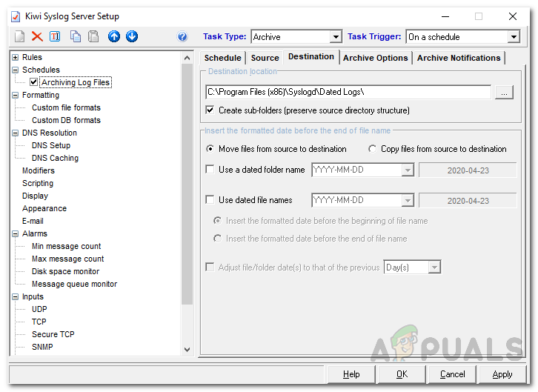Select E-mail in tree
This screenshot has width=538, height=392.
[33, 222]
